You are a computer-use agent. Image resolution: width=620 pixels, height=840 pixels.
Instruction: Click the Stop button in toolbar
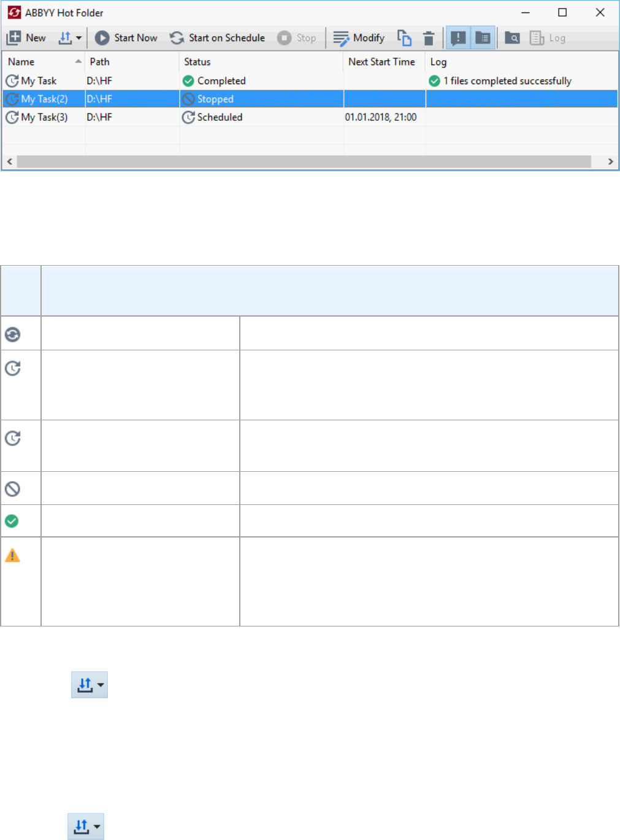[x=297, y=38]
